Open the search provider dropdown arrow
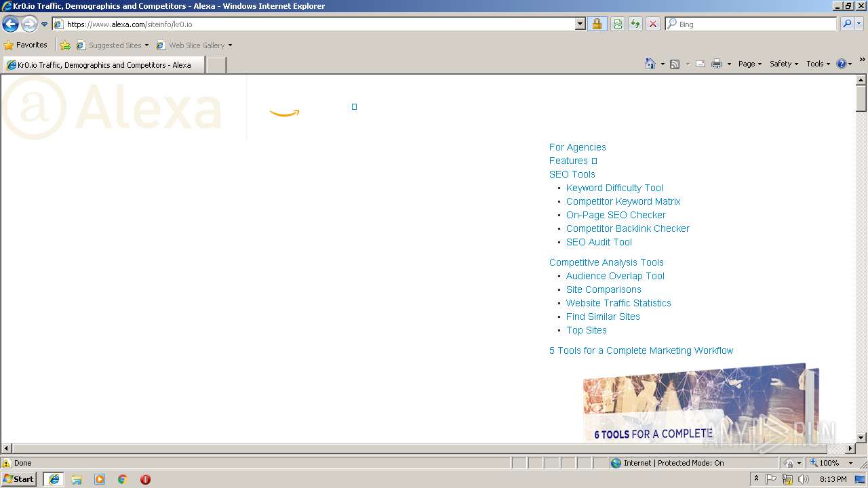 pos(860,24)
